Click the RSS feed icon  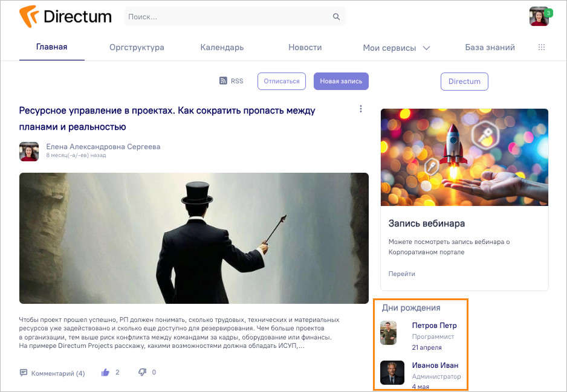[x=223, y=81]
